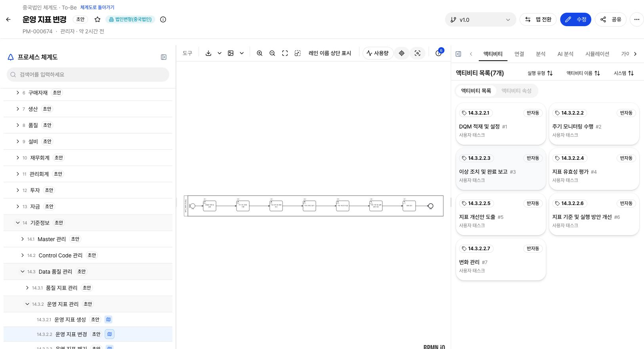This screenshot has height=349, width=644.
Task: Open the info icon beside 법인변형(중국법인)
Action: [x=163, y=19]
